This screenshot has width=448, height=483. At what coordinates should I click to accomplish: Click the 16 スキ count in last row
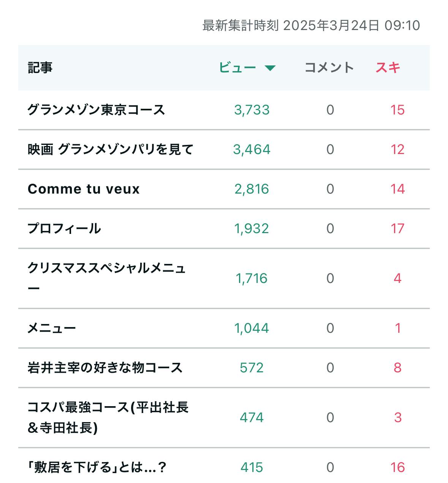[x=397, y=467]
